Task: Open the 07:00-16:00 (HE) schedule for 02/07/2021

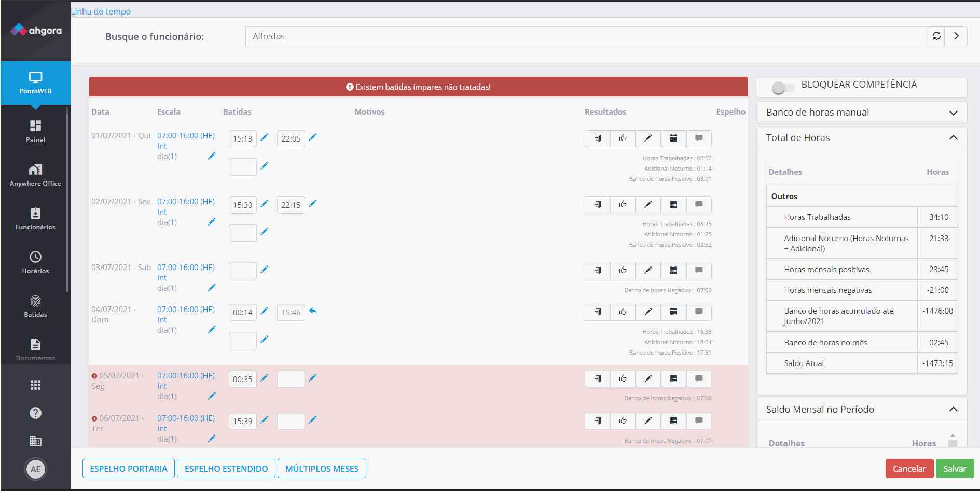Action: 186,201
